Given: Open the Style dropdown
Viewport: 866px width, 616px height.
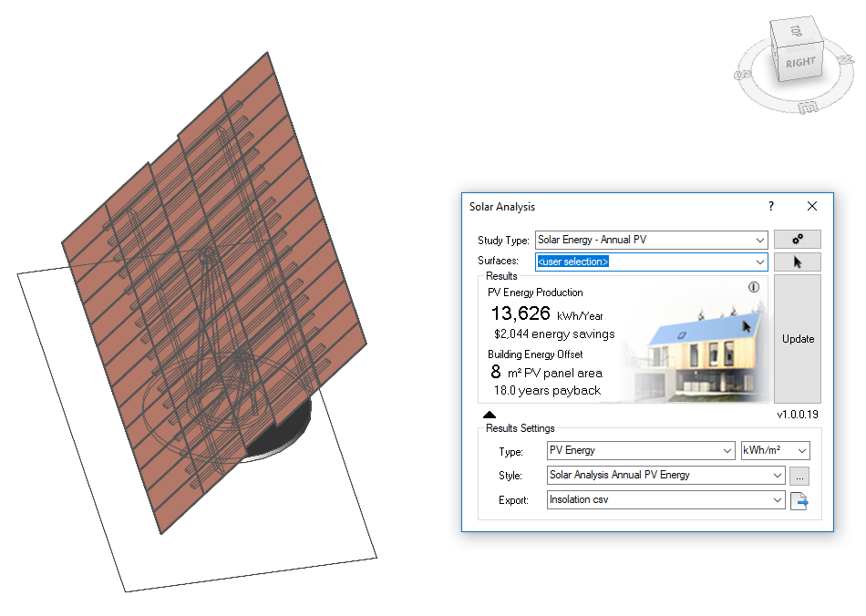Looking at the screenshot, I should click(665, 476).
